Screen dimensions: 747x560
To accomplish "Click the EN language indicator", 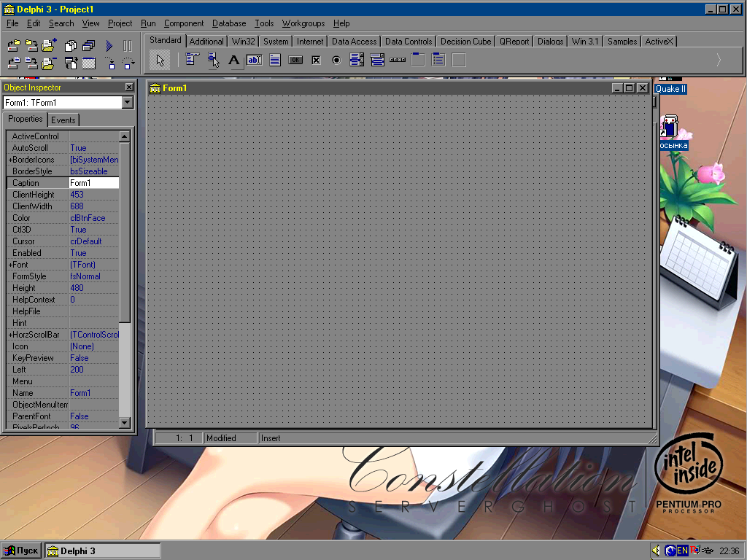I will [682, 551].
